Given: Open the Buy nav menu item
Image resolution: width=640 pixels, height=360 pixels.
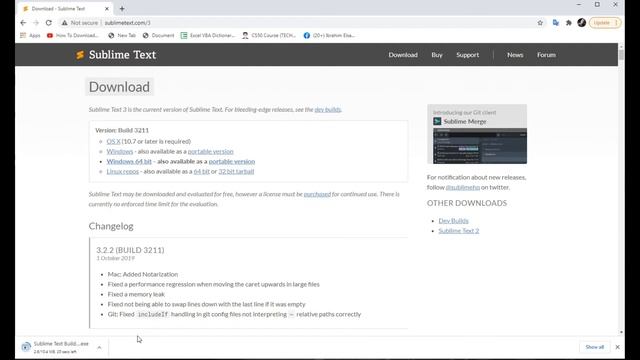Looking at the screenshot, I should point(437,55).
